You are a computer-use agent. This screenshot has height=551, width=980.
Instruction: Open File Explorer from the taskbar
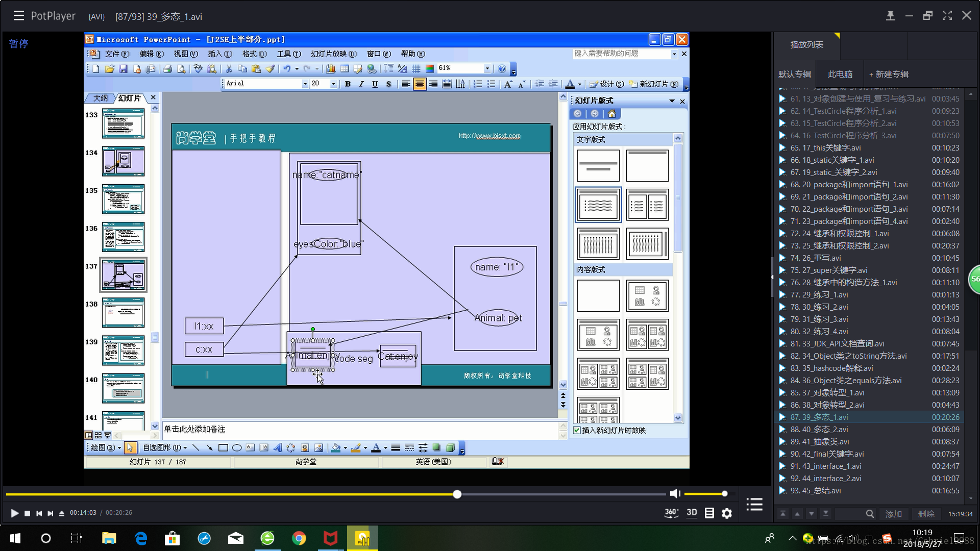[x=109, y=538]
